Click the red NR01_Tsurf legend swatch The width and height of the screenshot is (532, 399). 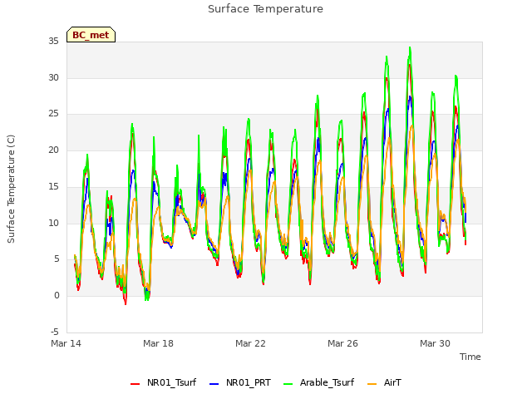135,384
